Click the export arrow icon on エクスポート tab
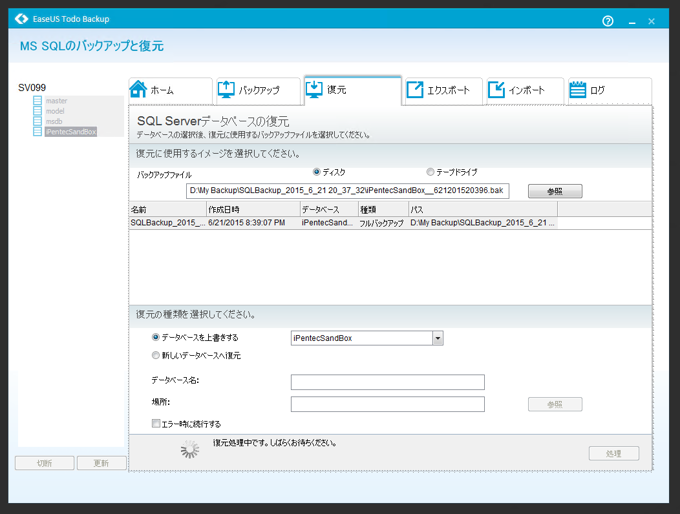The image size is (680, 514). [x=415, y=89]
